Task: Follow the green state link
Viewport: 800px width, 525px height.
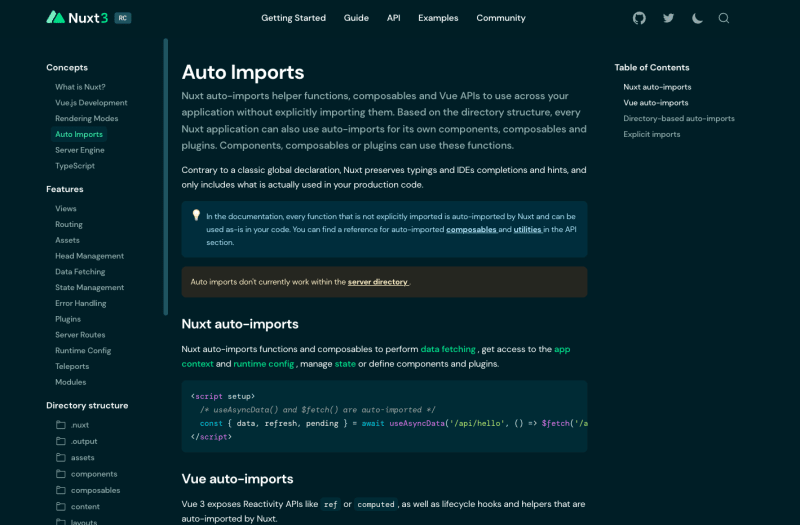Action: (x=345, y=364)
